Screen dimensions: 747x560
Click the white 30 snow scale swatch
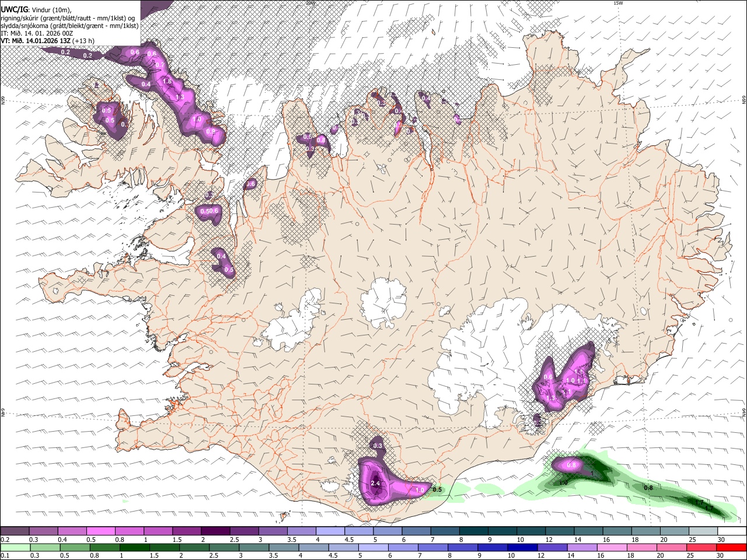pos(732,531)
